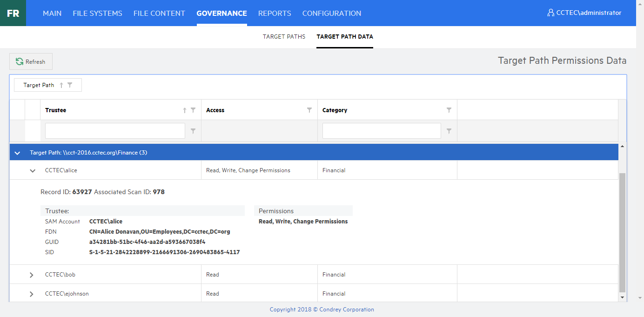Click filter icon on Target Path group chip
The image size is (644, 317).
70,85
